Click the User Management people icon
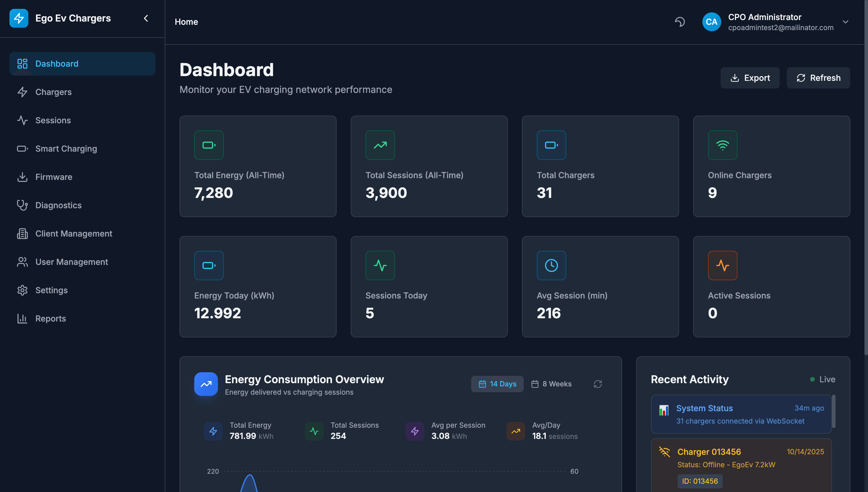The height and width of the screenshot is (492, 868). [x=22, y=262]
